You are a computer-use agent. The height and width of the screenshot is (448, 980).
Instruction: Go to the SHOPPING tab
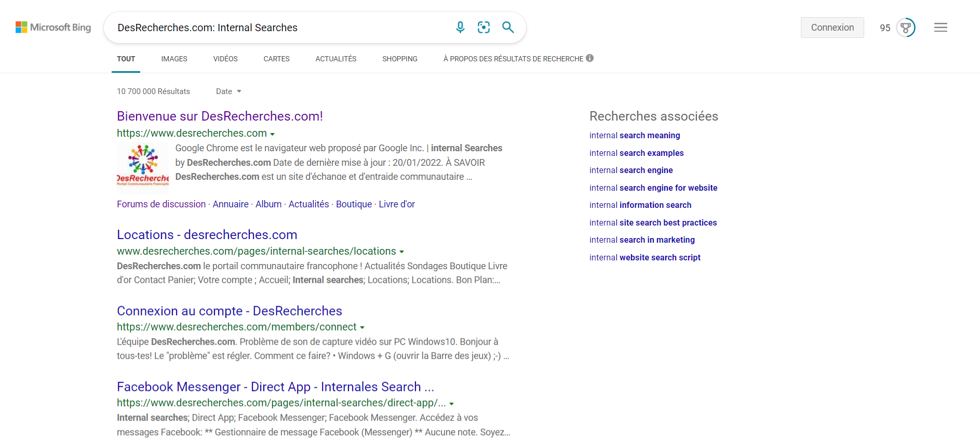pos(400,59)
